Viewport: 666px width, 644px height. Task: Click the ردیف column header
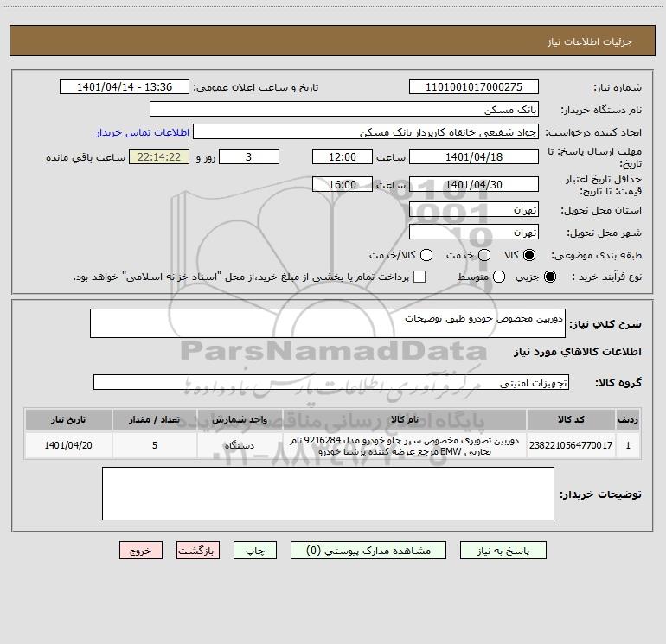(x=628, y=420)
